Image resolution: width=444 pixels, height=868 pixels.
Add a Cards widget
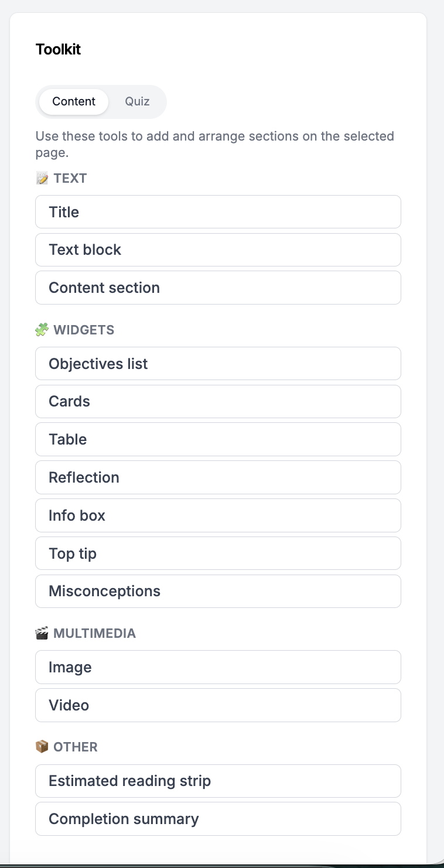coord(218,401)
